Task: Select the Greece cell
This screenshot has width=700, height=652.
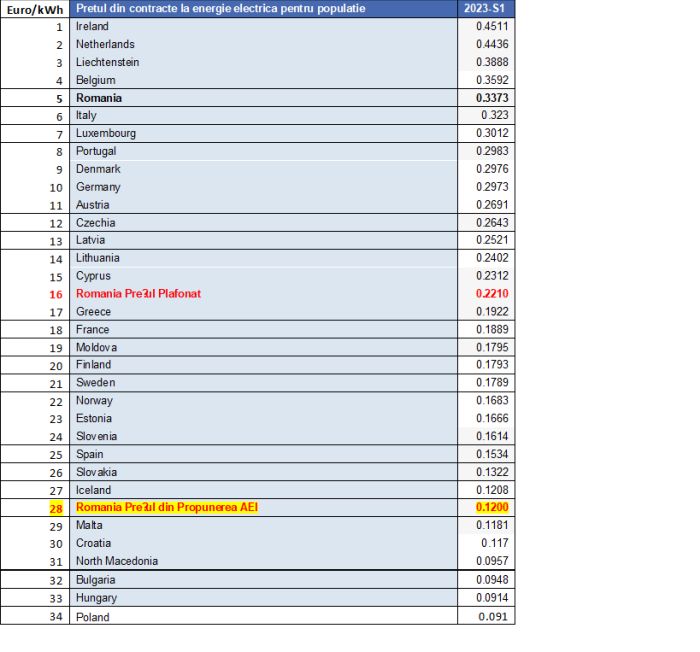Action: (263, 311)
